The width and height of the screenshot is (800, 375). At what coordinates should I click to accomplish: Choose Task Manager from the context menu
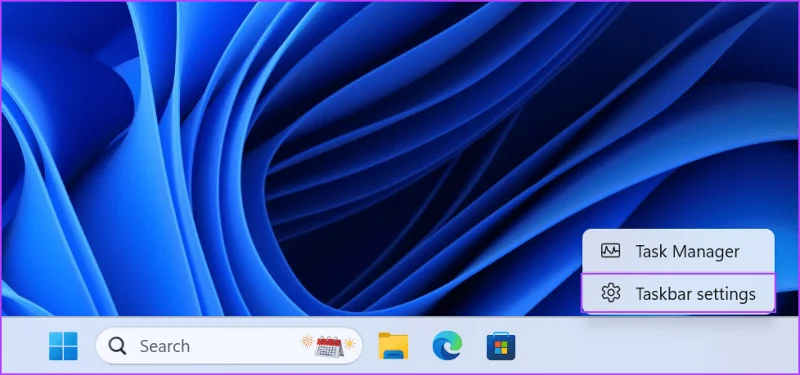tap(678, 251)
